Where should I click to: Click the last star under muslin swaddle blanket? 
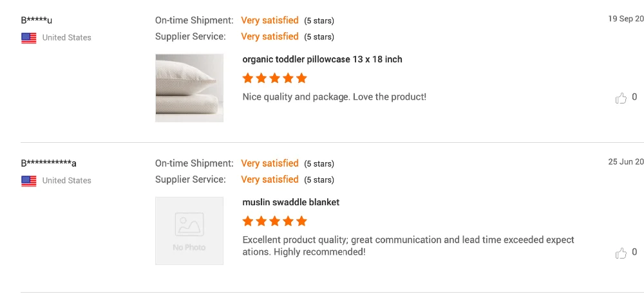click(301, 221)
